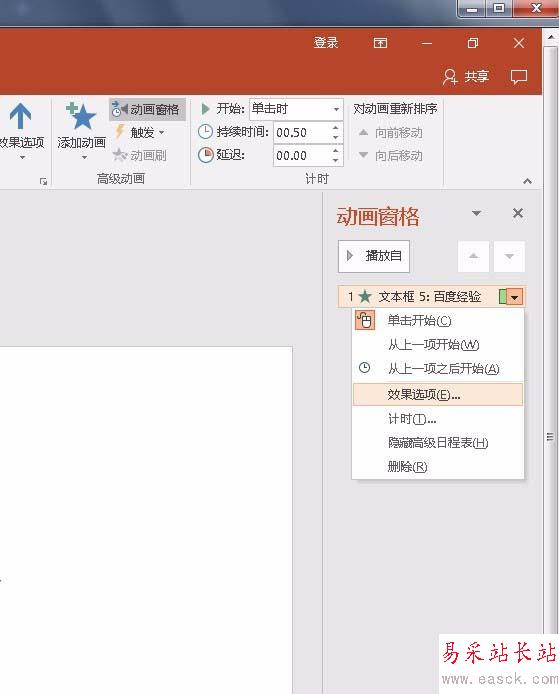Choose Start On Click (单击开始)
Viewport: 559px width, 694px height.
coord(437,320)
